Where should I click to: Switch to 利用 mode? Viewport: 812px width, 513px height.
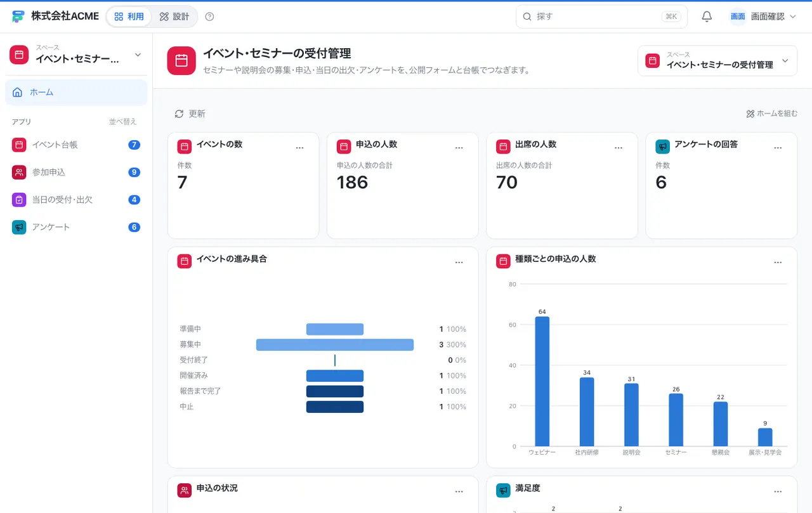(129, 16)
